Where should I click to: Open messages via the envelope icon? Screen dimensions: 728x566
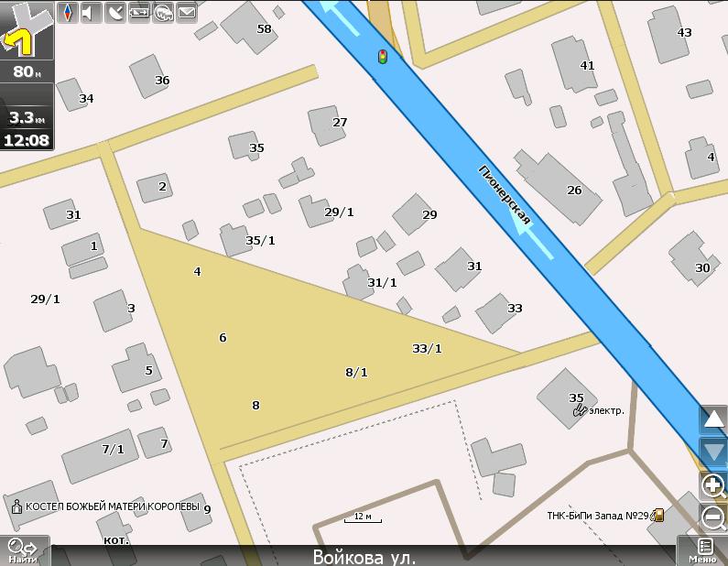[187, 13]
